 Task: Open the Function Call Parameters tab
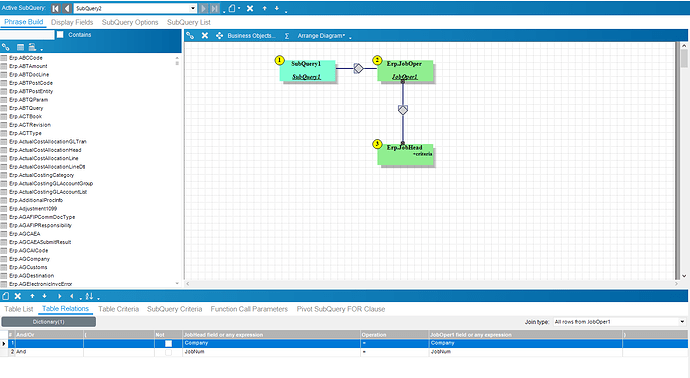tap(249, 309)
